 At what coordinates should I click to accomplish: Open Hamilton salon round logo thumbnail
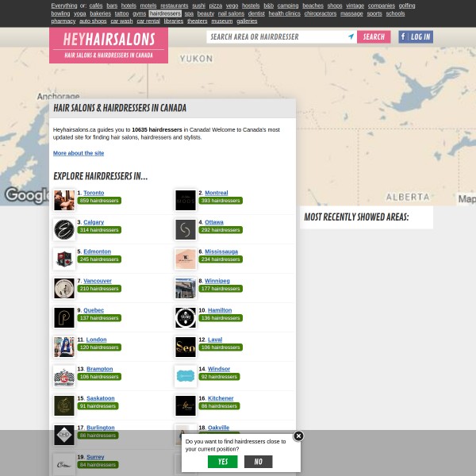point(186,318)
